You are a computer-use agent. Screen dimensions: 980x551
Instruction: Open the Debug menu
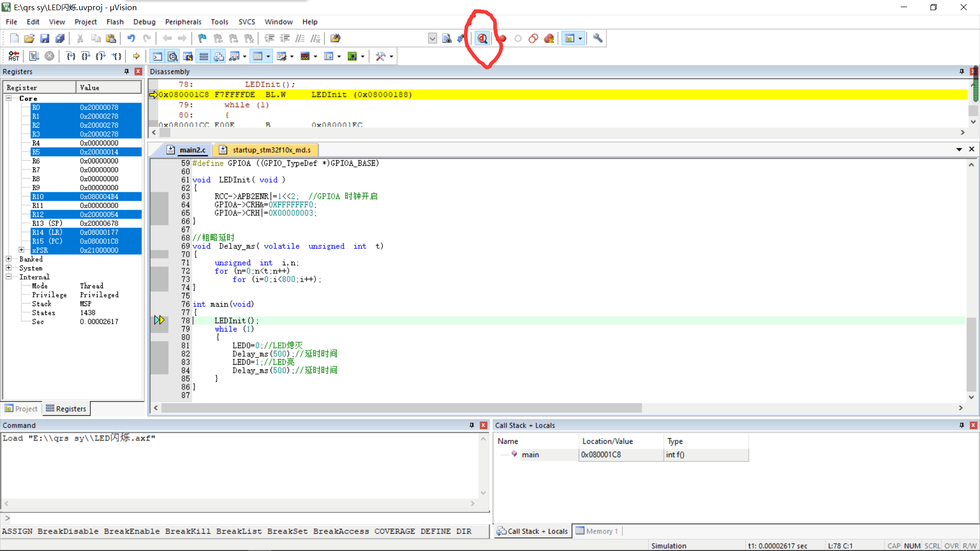143,21
